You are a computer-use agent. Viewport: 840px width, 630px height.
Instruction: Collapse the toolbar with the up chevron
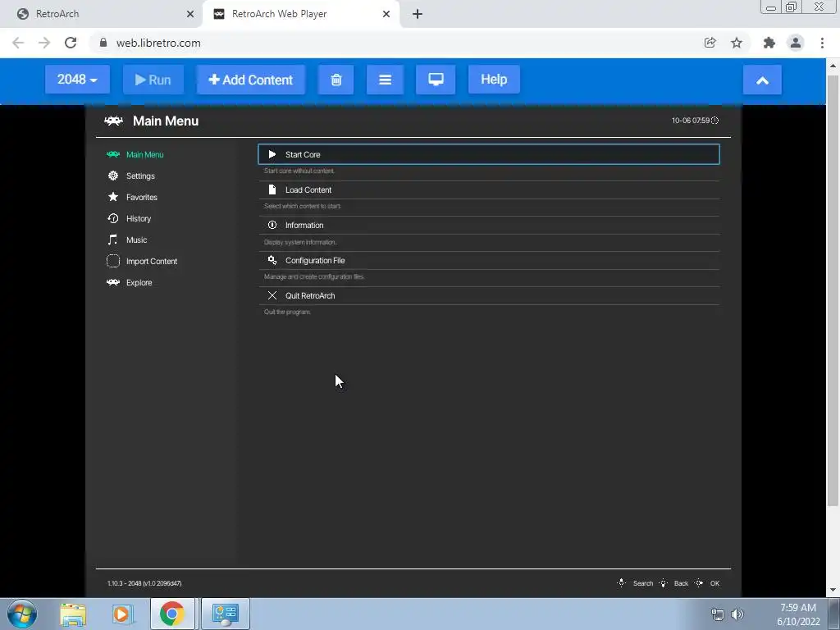tap(762, 80)
